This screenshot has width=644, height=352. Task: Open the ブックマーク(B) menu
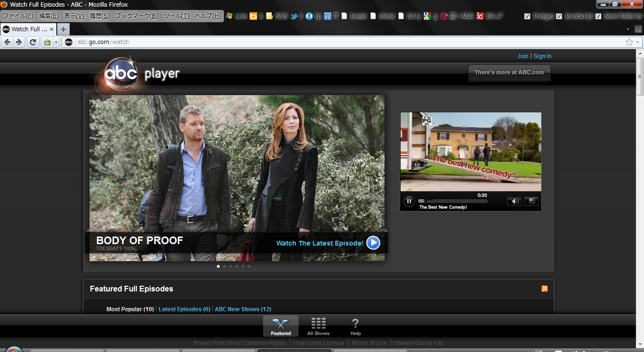(x=136, y=16)
